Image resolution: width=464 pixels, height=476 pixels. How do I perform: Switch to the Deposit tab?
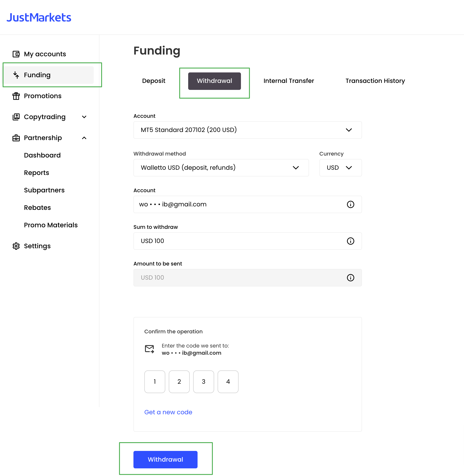[154, 81]
